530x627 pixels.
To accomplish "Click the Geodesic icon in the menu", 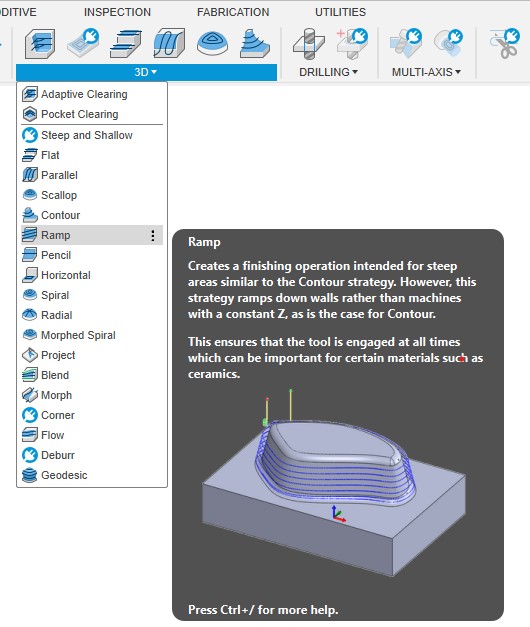I will pos(30,475).
